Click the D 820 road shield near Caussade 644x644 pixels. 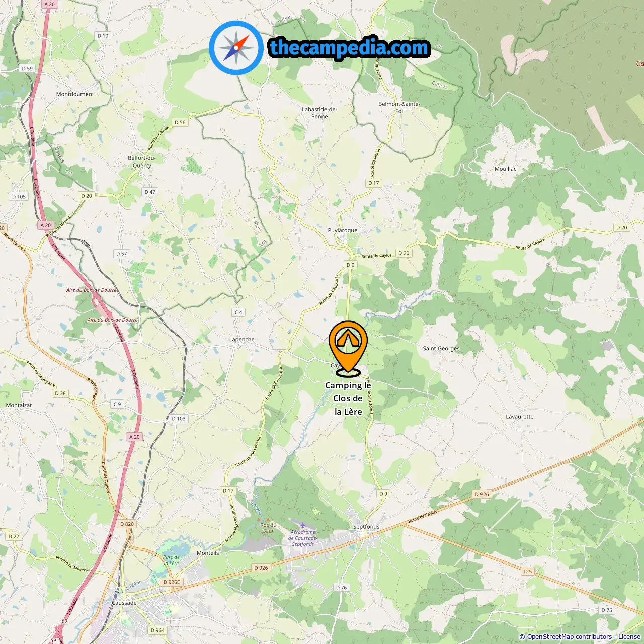click(127, 524)
